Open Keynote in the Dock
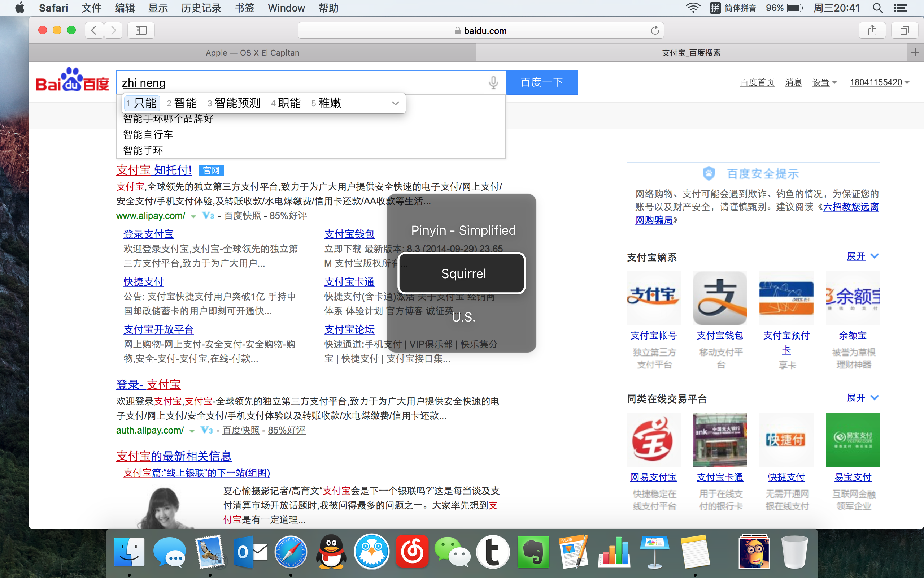This screenshot has width=924, height=578. click(x=655, y=552)
